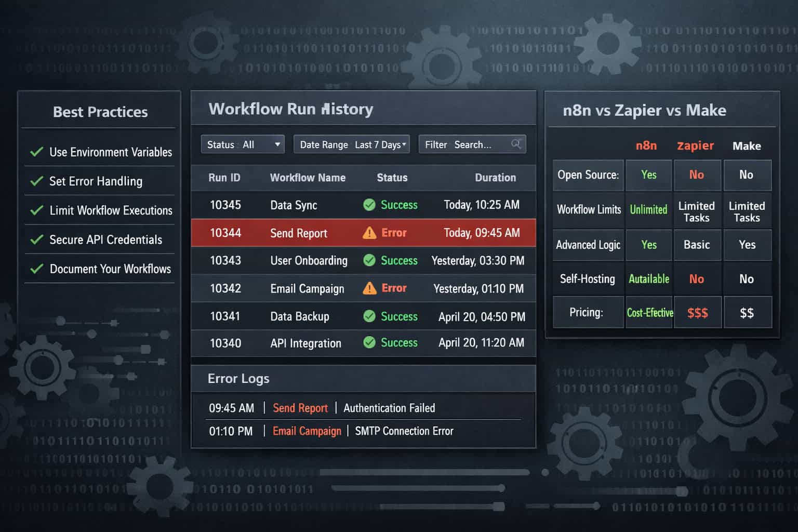Screen dimensions: 798x532
Task: Select the zapier column header
Action: (x=696, y=146)
